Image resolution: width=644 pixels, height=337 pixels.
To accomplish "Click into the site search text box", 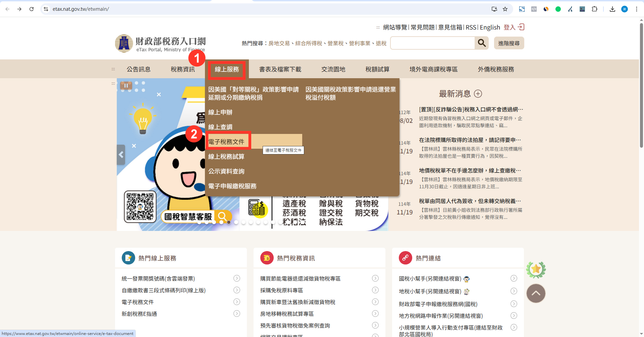I will coord(432,43).
